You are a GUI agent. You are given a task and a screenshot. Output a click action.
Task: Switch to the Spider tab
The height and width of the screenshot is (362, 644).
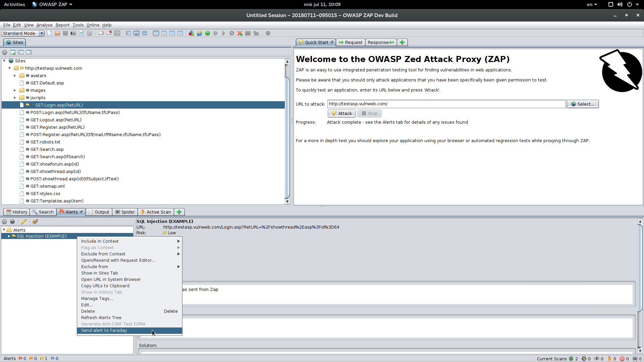tap(125, 212)
